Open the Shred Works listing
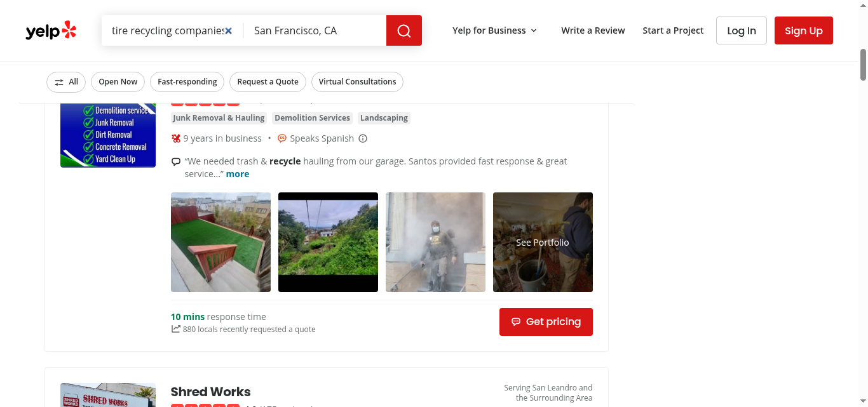868x407 pixels. click(210, 392)
